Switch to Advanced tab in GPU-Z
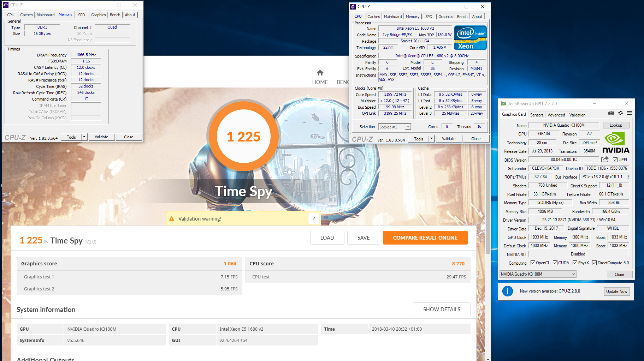The width and height of the screenshot is (644, 361). [556, 115]
